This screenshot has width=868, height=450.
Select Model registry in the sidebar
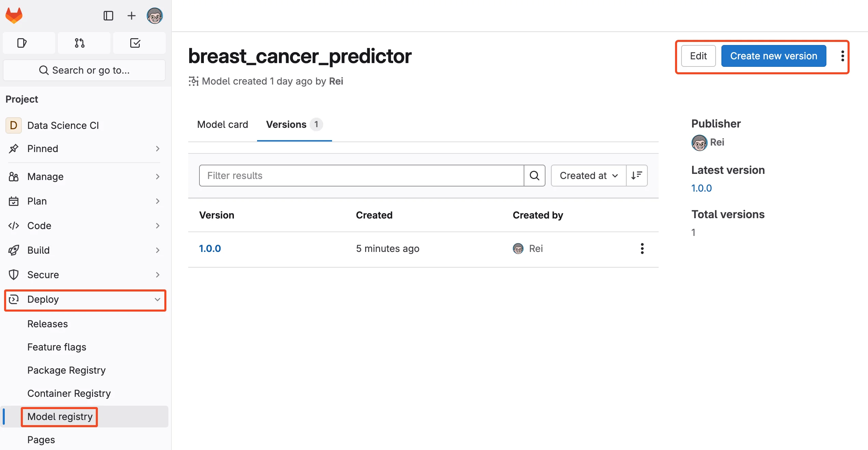coord(59,417)
